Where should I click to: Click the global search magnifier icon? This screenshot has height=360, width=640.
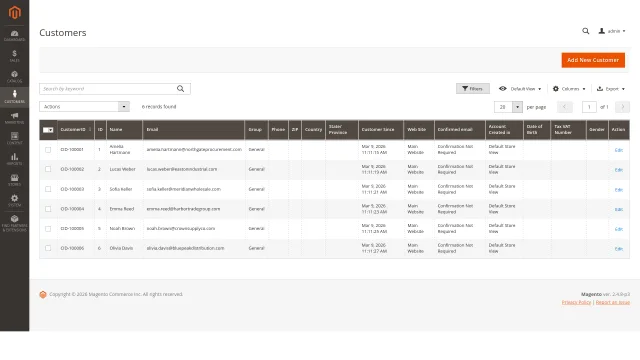pyautogui.click(x=586, y=31)
